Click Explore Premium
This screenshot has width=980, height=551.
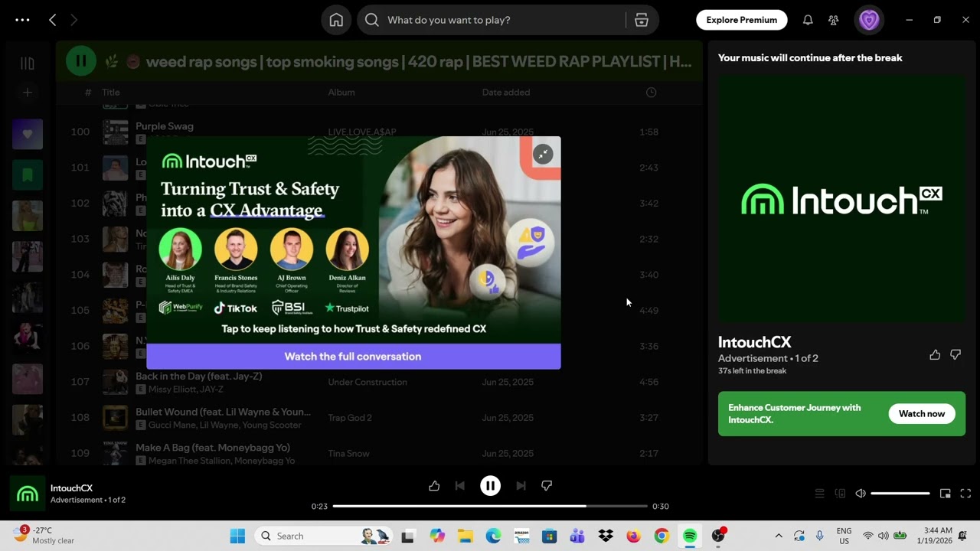pyautogui.click(x=742, y=20)
